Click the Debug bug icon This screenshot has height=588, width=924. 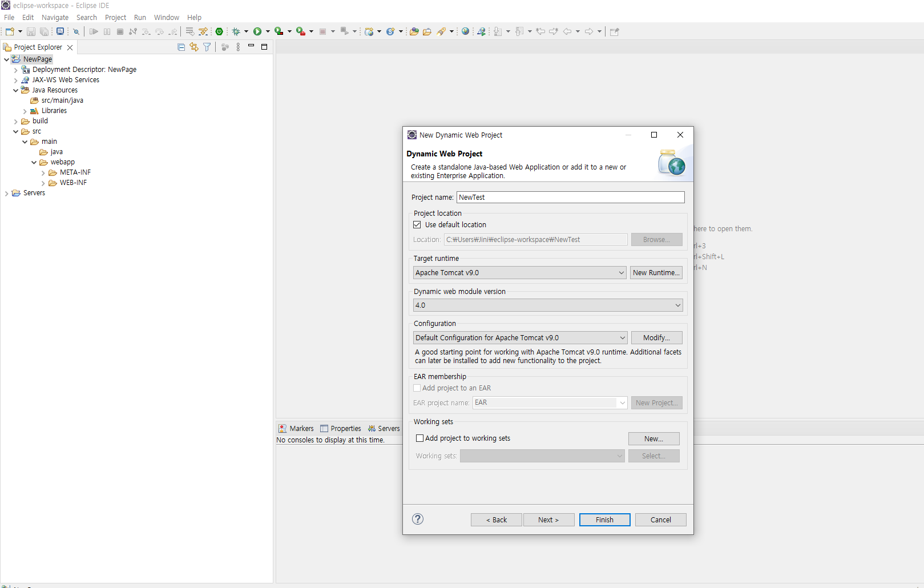[236, 31]
